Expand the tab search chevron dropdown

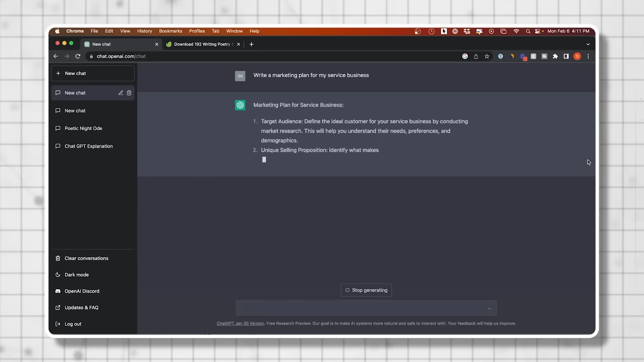pos(588,44)
